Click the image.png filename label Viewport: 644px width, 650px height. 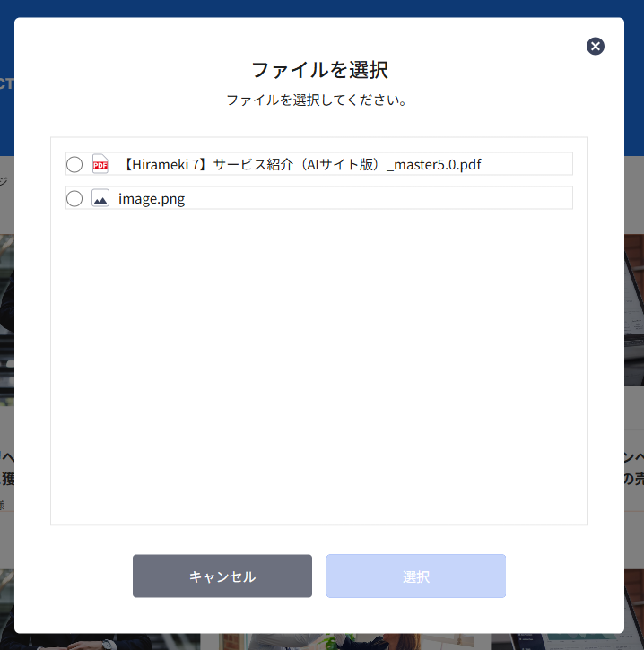pos(152,198)
